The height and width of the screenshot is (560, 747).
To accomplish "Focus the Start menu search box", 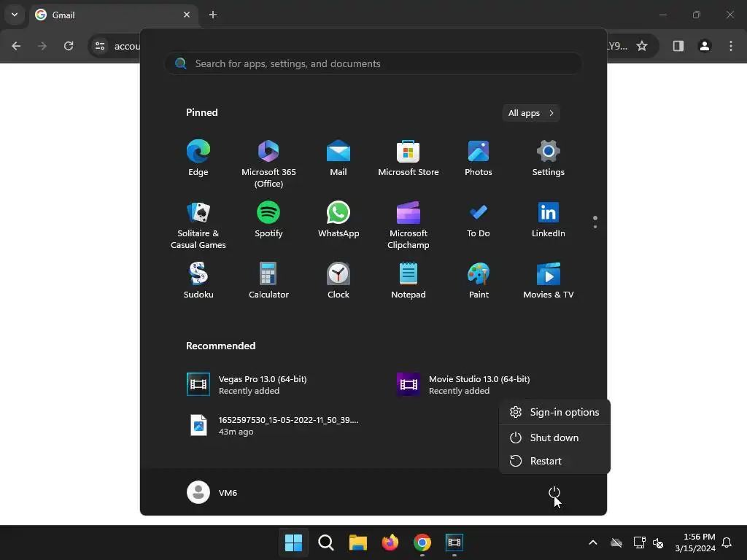I will (373, 63).
